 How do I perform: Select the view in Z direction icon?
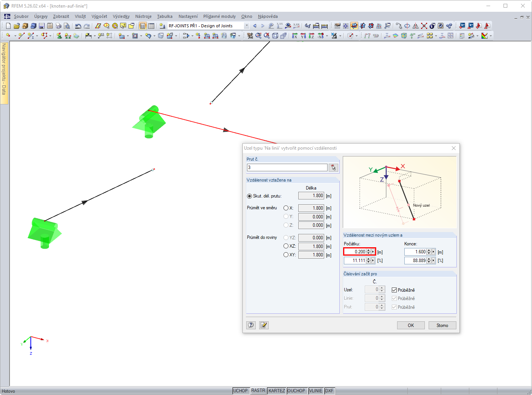pos(312,36)
